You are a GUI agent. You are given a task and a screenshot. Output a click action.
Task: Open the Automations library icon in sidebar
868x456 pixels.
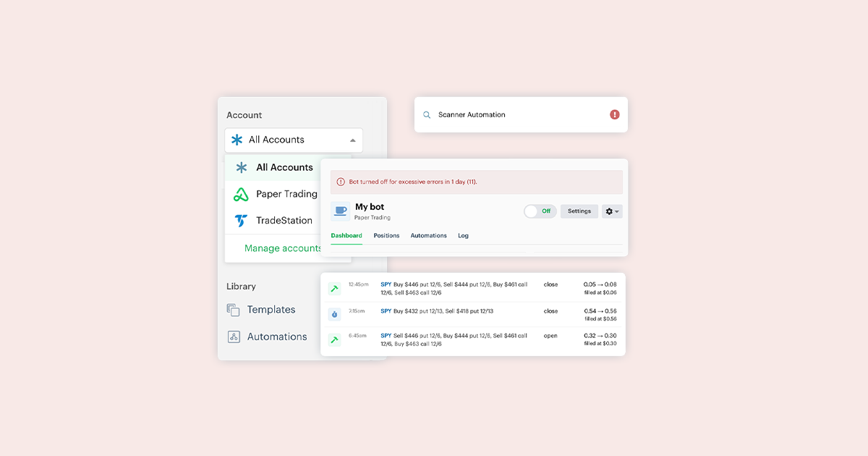(234, 337)
